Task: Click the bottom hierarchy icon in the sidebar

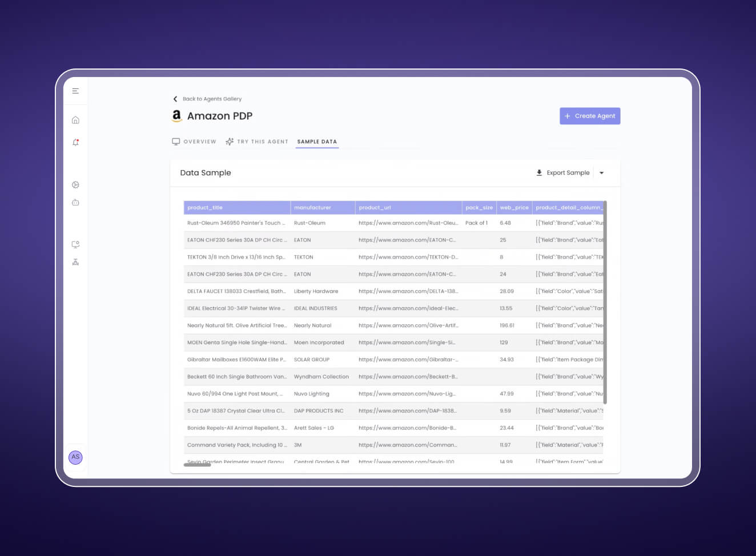Action: coord(75,262)
